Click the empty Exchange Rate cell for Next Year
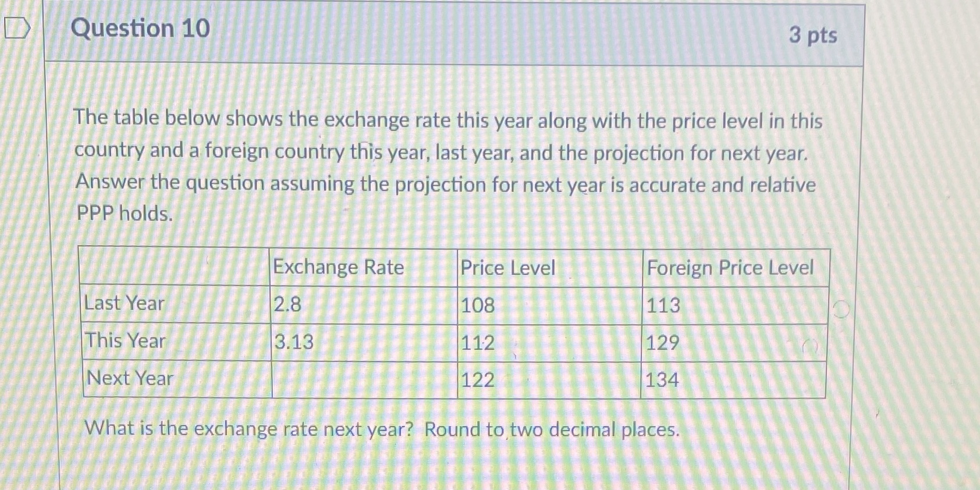The width and height of the screenshot is (980, 490). pyautogui.click(x=361, y=379)
